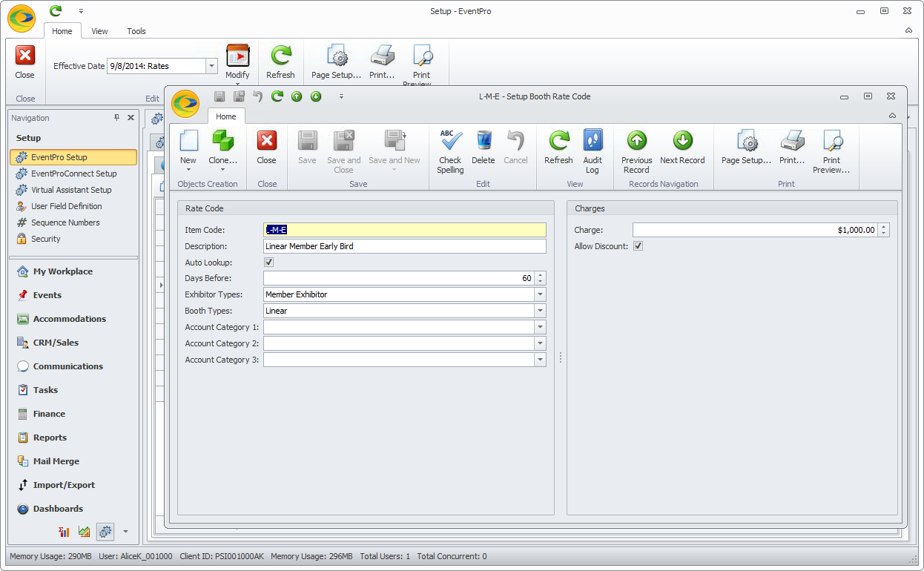Screen dimensions: 924x571
Task: Click Print in main Setup ribbon
Action: [382, 62]
